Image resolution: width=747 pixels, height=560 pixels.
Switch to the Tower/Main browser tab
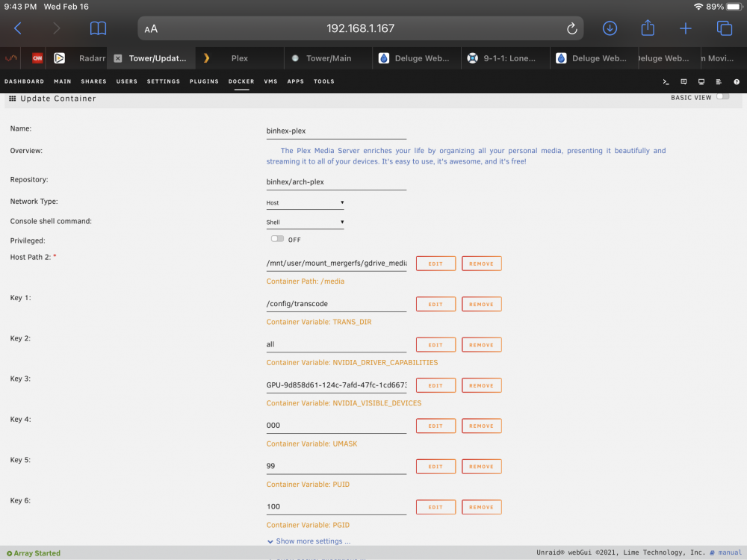click(x=328, y=58)
